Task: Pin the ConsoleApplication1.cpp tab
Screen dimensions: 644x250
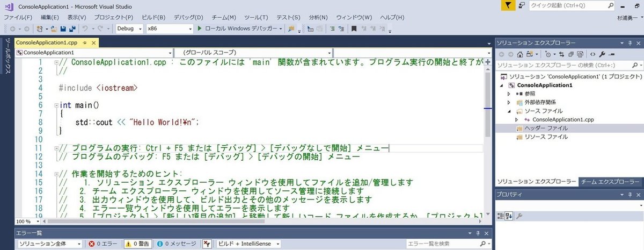Action: tap(85, 42)
